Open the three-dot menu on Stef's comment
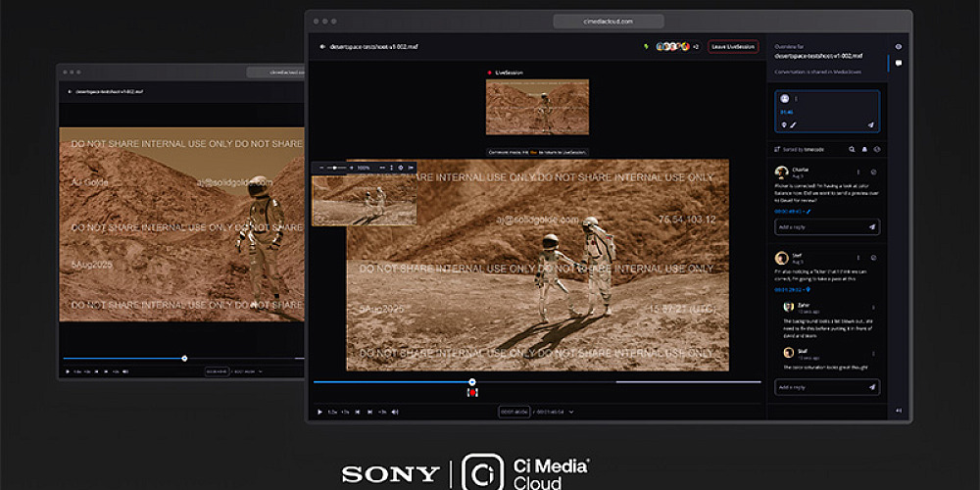980x490 pixels. click(860, 258)
